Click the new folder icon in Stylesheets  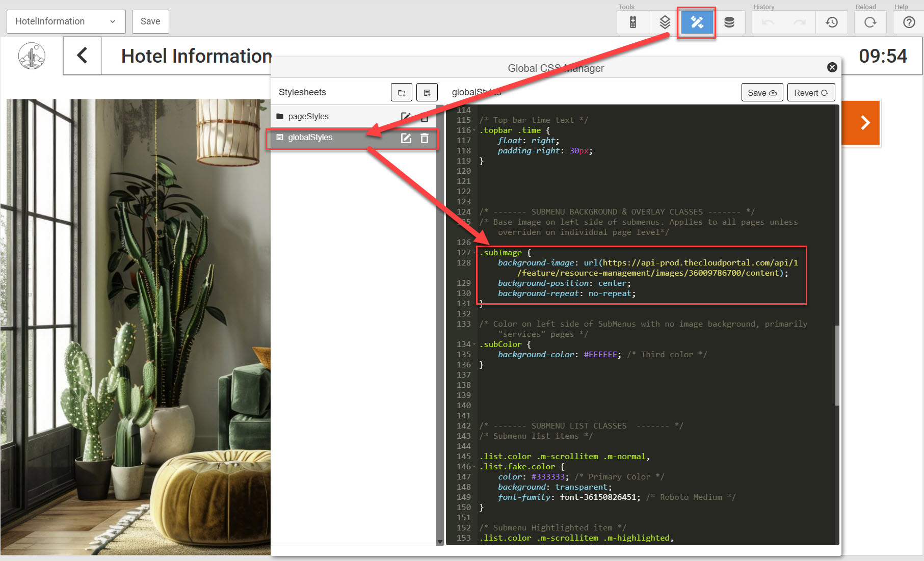[x=402, y=93]
